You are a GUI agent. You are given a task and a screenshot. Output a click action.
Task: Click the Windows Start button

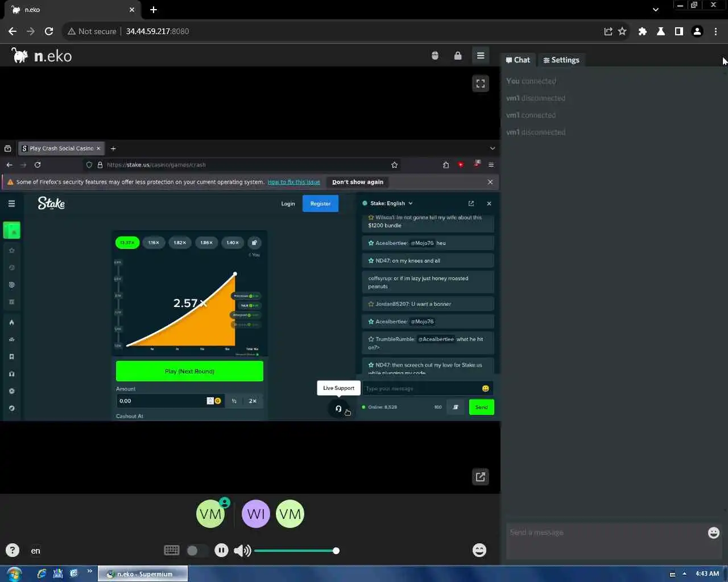(x=14, y=573)
